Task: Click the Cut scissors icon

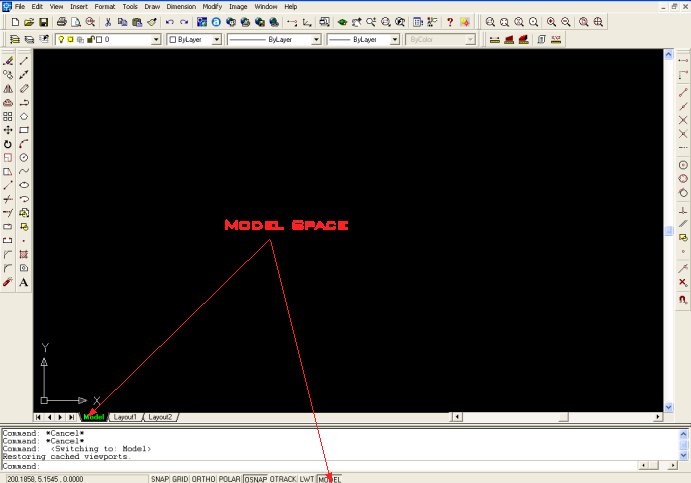Action: [108, 22]
